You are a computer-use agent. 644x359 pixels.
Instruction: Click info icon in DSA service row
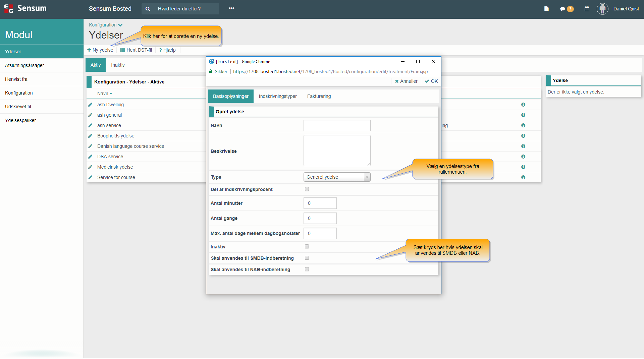pos(523,157)
